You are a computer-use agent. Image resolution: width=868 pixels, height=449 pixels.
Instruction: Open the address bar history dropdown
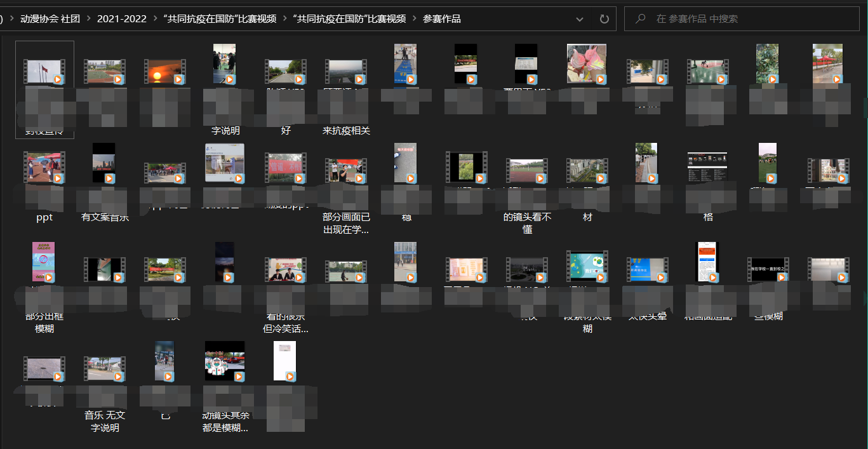point(580,19)
